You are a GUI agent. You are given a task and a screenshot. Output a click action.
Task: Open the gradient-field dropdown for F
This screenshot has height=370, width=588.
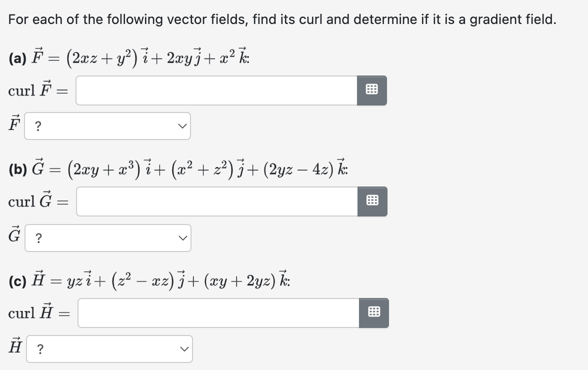[107, 126]
